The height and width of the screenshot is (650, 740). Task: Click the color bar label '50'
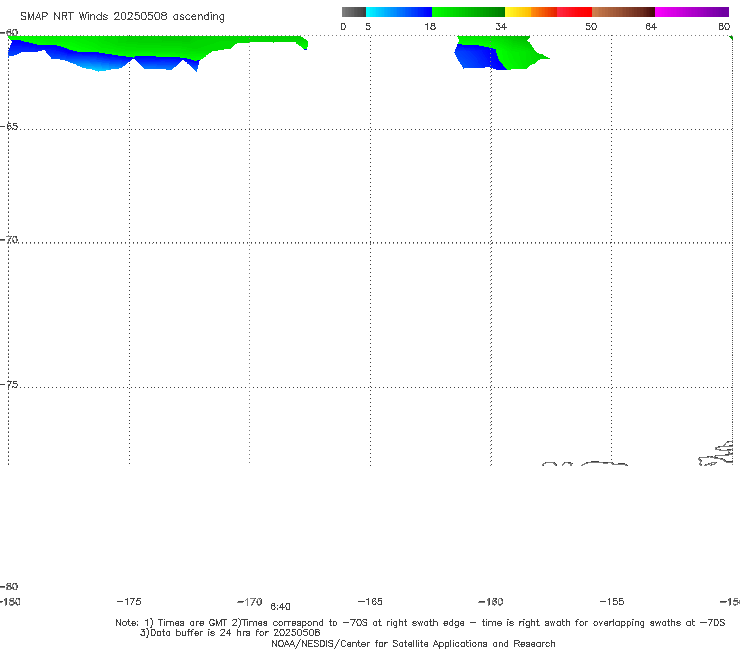pos(591,26)
